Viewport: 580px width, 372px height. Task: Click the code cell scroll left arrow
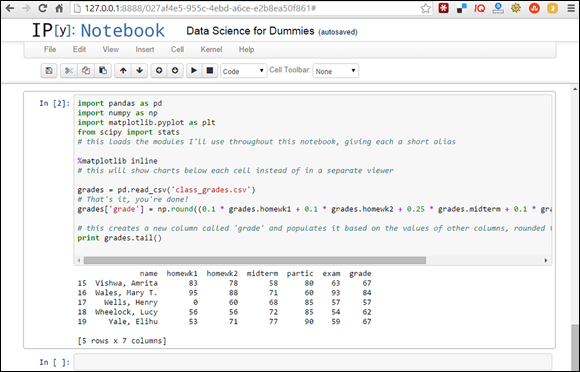[x=79, y=260]
